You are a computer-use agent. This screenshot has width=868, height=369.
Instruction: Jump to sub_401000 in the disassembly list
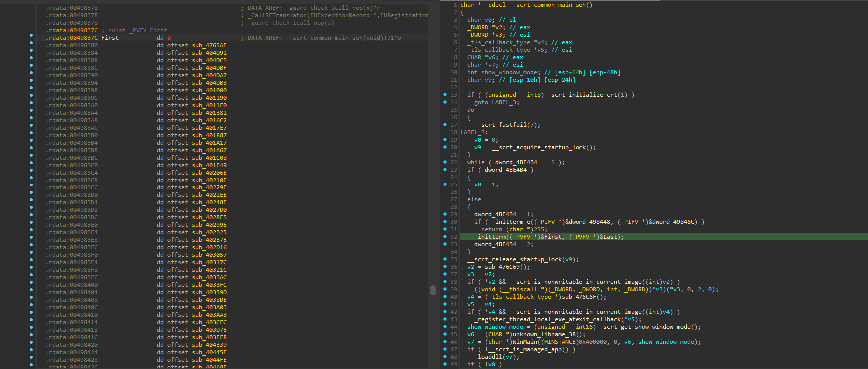coord(209,90)
